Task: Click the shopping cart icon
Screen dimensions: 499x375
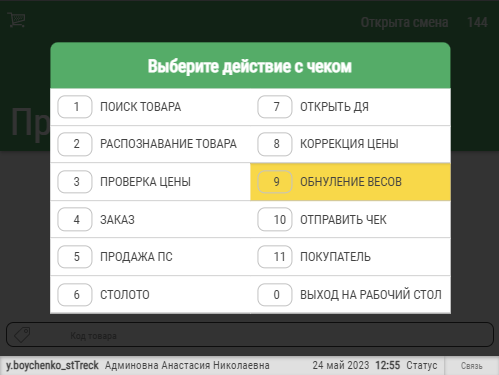Action: coord(16,20)
